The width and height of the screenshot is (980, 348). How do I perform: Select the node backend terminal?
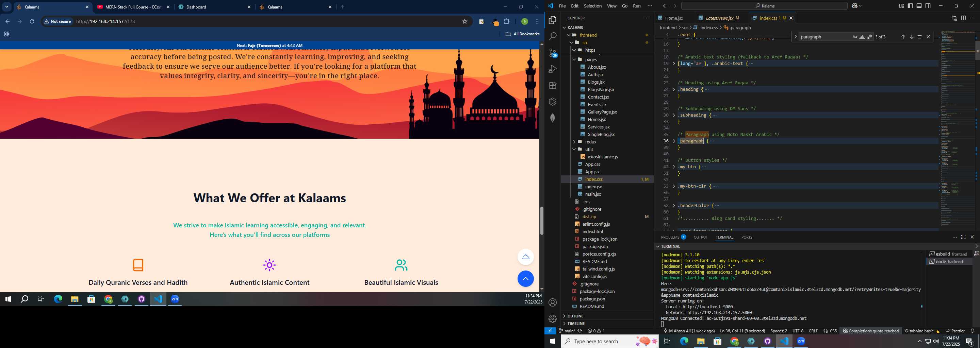click(x=949, y=262)
